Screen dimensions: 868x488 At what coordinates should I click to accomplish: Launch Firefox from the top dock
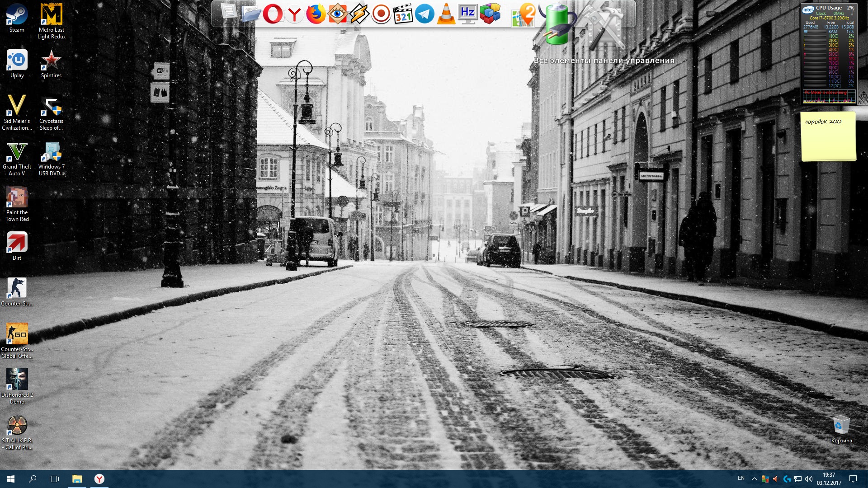[316, 14]
